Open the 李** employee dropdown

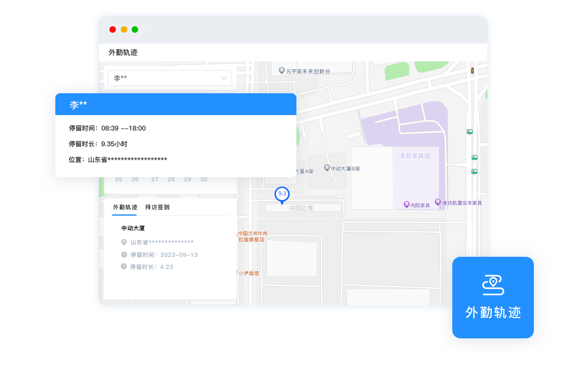[170, 78]
